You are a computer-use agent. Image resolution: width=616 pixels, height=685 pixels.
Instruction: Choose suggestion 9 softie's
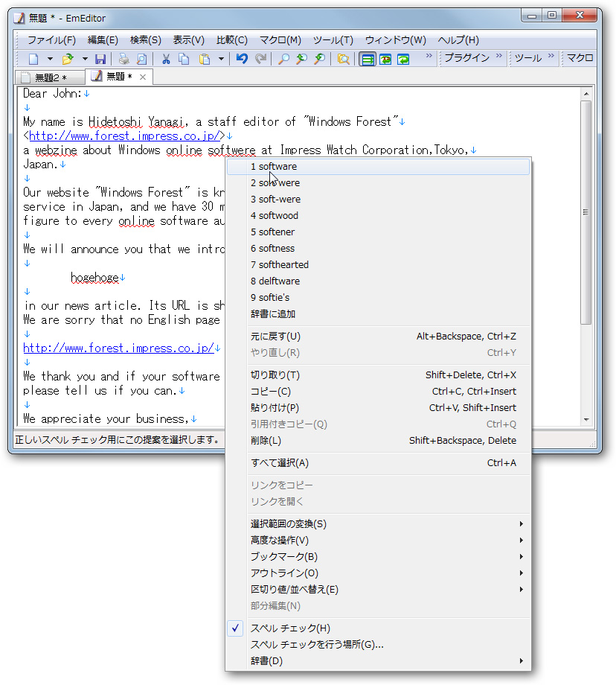click(378, 298)
